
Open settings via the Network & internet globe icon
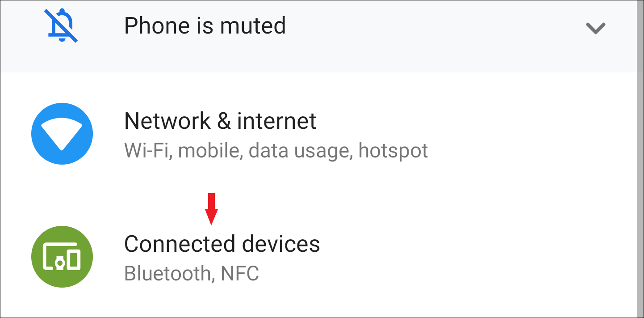coord(62,133)
